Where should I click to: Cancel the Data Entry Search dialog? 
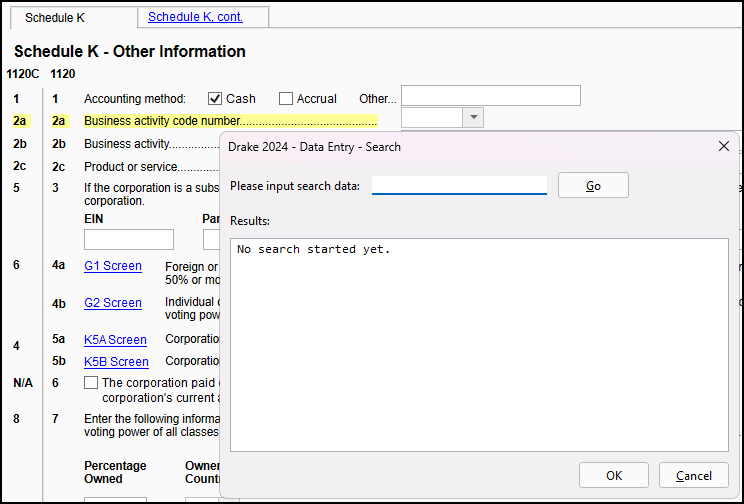694,475
